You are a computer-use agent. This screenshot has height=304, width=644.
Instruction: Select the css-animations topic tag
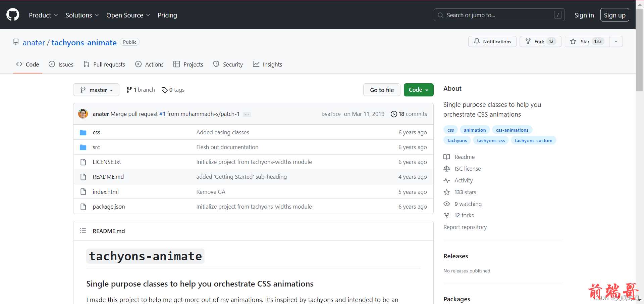pos(512,130)
